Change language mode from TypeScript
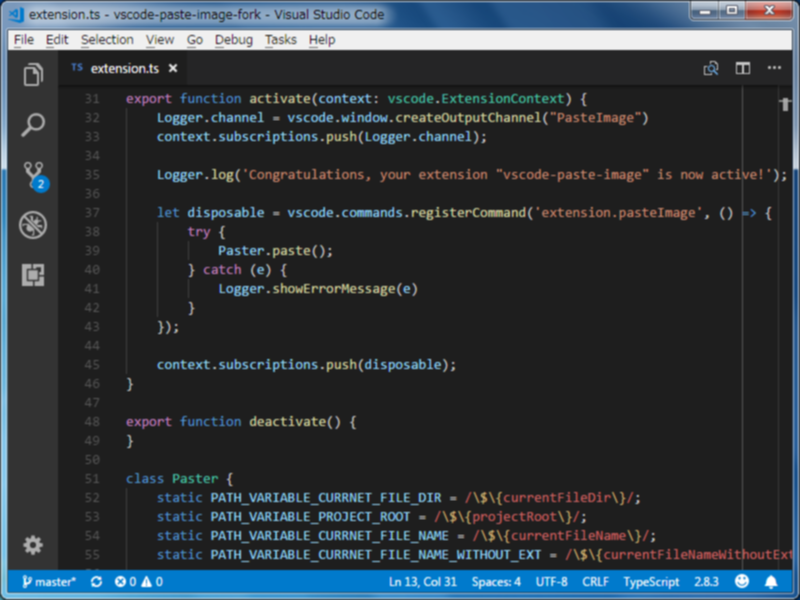This screenshot has height=600, width=800. (x=651, y=582)
